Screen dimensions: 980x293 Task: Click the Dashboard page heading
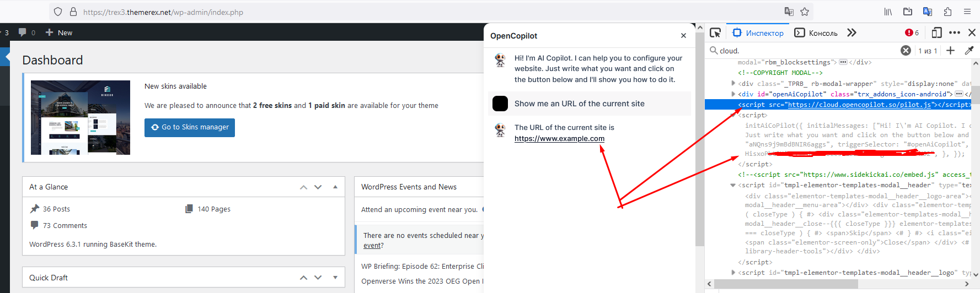click(x=52, y=60)
